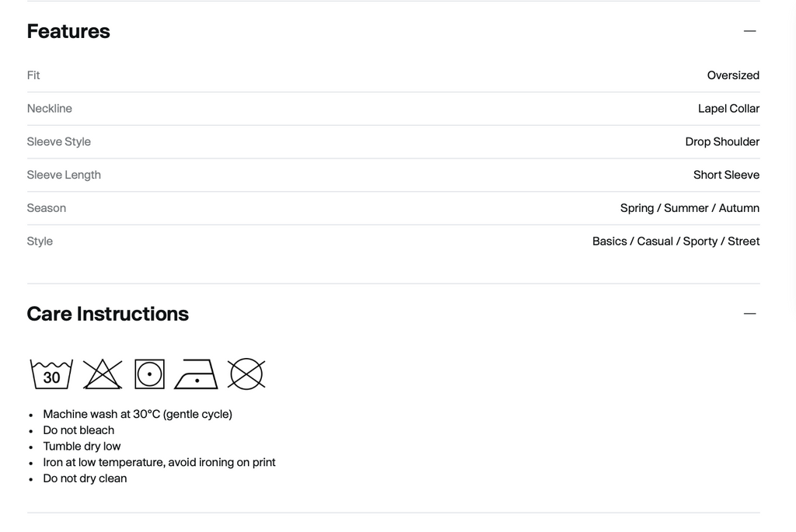Click the Care Instructions heading
This screenshot has width=796, height=532.
(107, 314)
